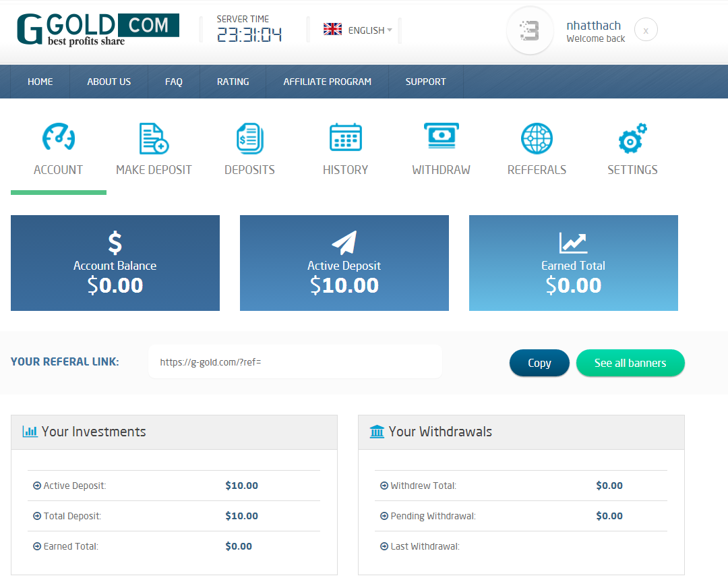
Task: Open the Deposits invoice icon
Action: 250,138
